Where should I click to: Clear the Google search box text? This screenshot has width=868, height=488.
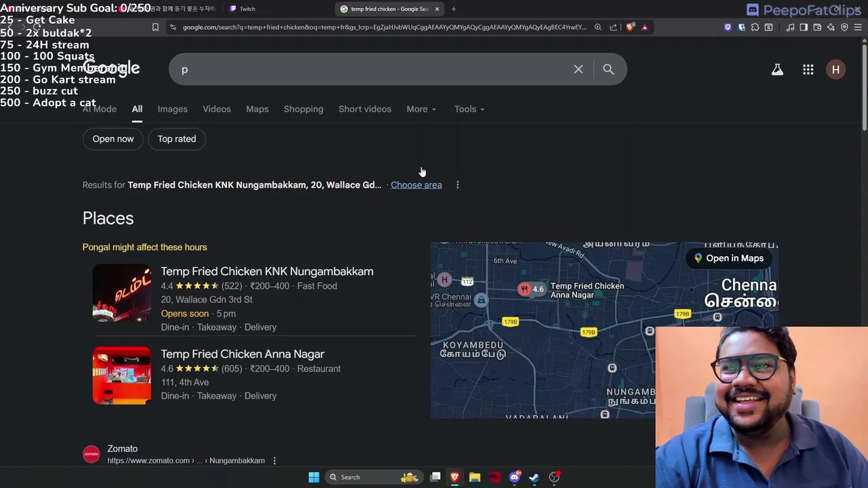tap(578, 69)
